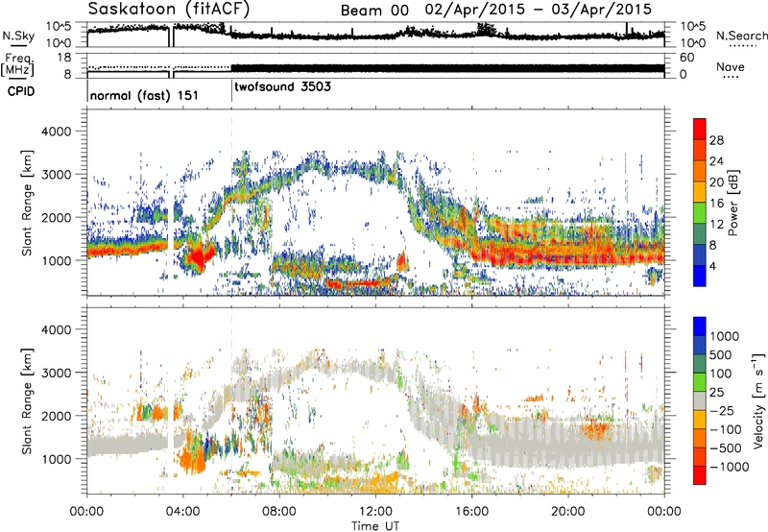Click the strong red echo near 04:30 in power panel
Image resolution: width=768 pixels, height=532 pixels.
pyautogui.click(x=199, y=256)
